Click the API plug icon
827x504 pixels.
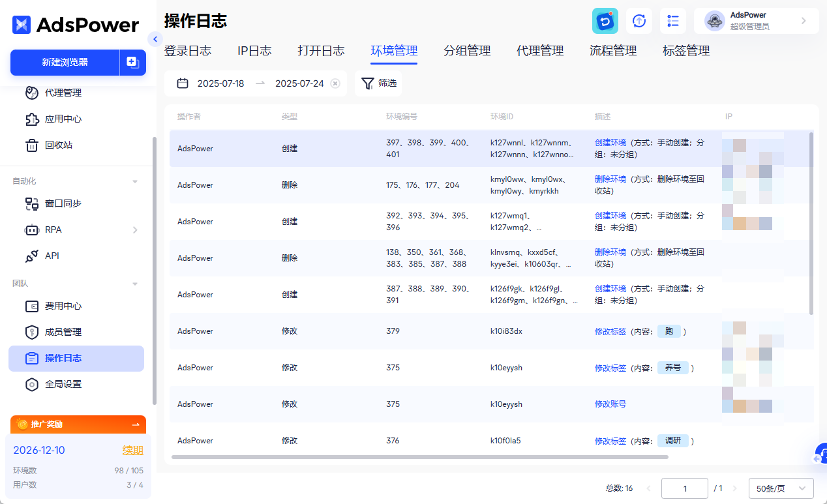click(x=32, y=256)
